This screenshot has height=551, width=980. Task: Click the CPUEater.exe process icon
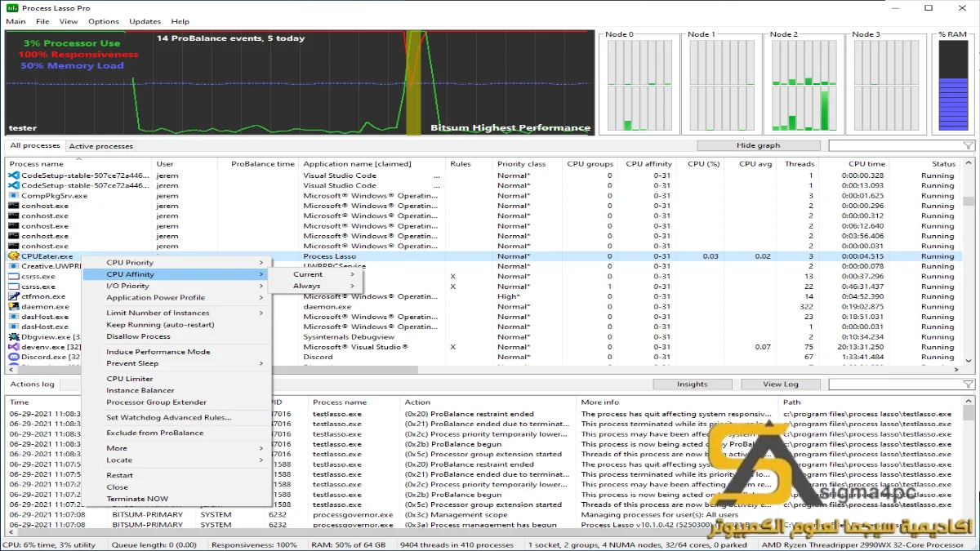click(x=13, y=256)
